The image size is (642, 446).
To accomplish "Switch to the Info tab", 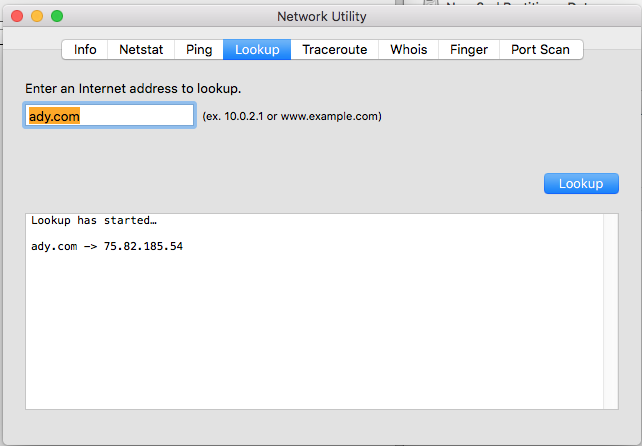I will pyautogui.click(x=85, y=49).
